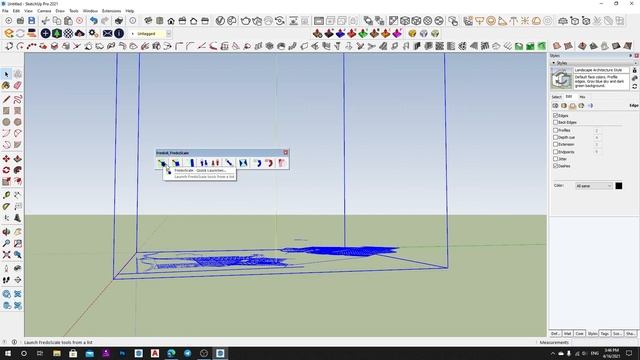Click the Measurements box
Screen dimensions: 640x360
(605, 342)
